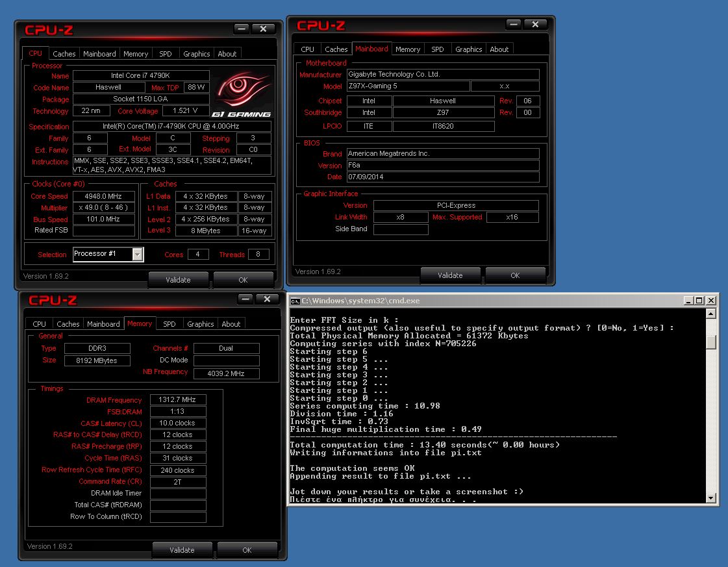Screen dimensions: 728x567
Task: Go to Graphics tab in CPU-Z CPU window
Action: (196, 54)
